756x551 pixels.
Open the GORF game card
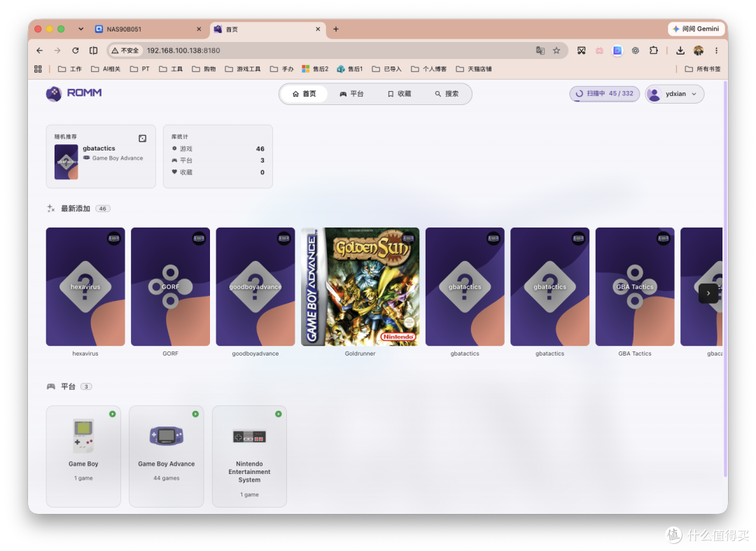170,286
